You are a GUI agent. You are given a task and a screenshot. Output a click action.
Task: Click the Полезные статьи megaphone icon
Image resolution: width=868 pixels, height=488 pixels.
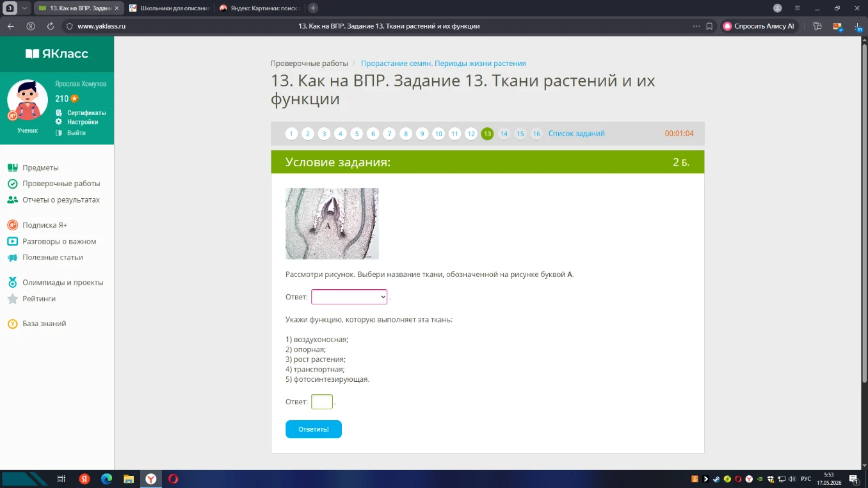pyautogui.click(x=12, y=257)
